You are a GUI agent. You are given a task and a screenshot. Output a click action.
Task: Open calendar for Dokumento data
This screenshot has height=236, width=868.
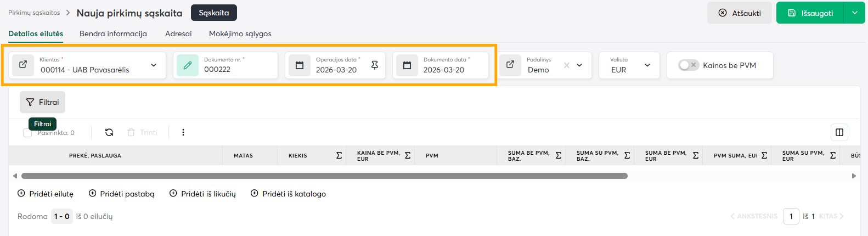(407, 65)
